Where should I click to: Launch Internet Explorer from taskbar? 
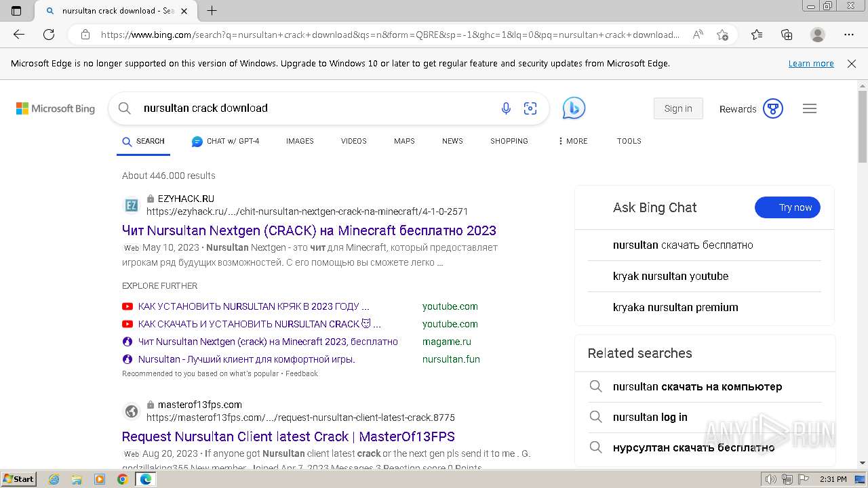(x=54, y=479)
